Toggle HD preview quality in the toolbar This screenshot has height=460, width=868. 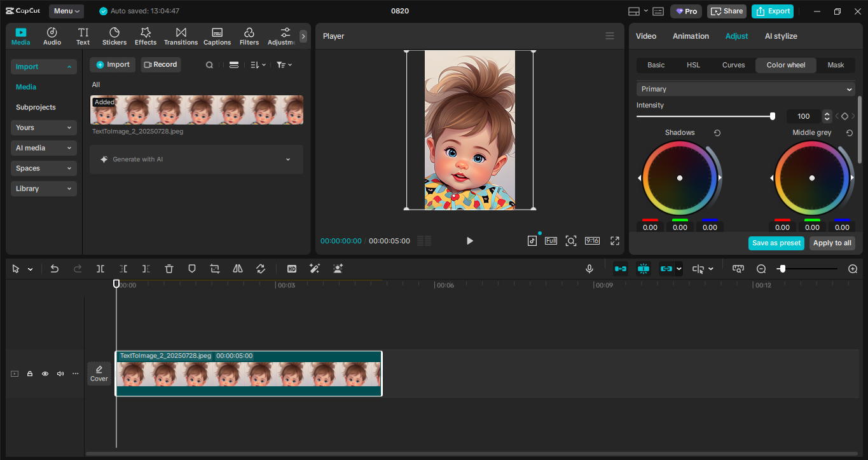291,269
